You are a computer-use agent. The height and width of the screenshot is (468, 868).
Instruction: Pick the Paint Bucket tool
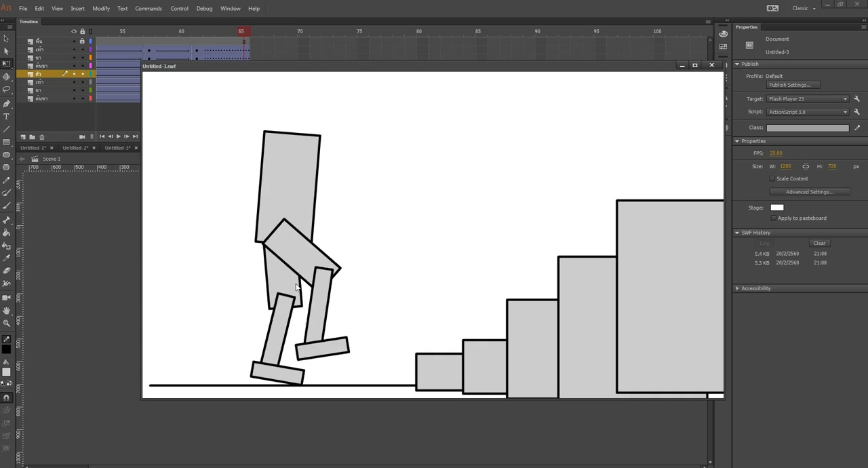coord(6,233)
